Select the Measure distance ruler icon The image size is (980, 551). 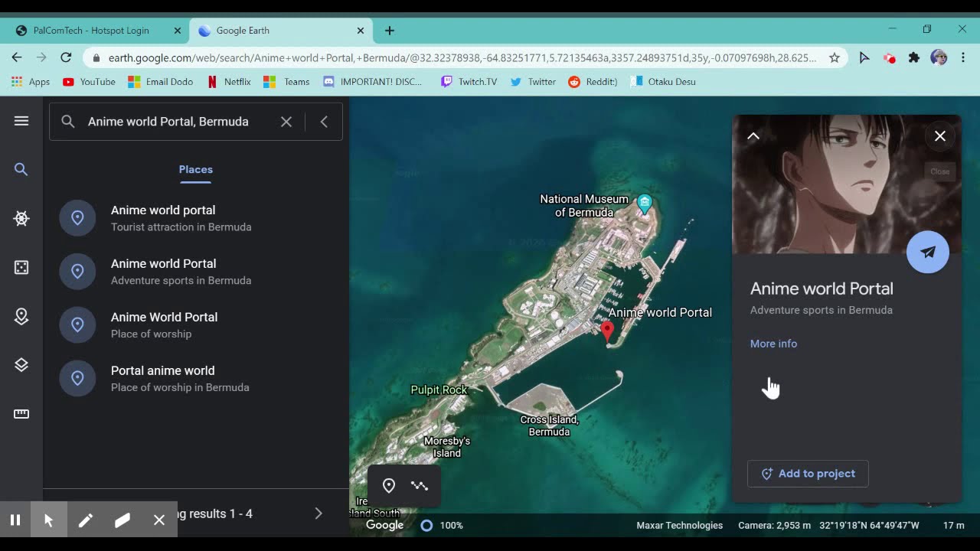[21, 414]
